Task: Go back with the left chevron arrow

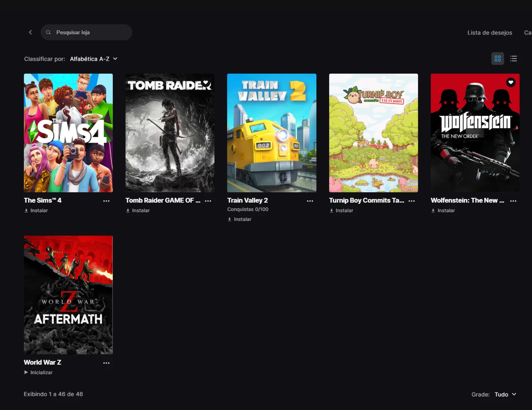Action: (x=30, y=32)
